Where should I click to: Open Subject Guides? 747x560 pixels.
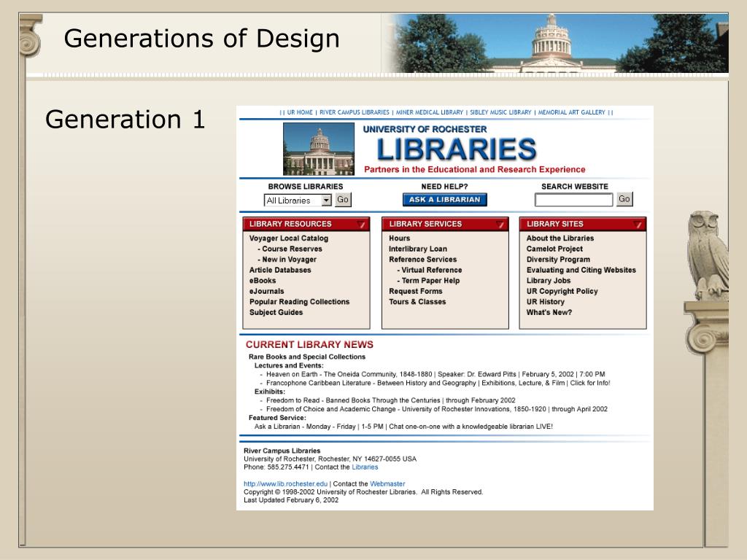pos(276,312)
